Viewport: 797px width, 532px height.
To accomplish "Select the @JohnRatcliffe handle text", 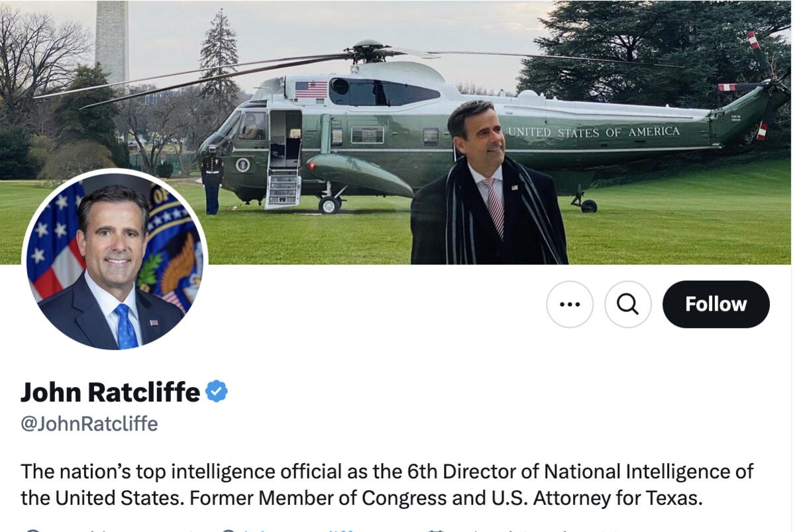I will click(89, 423).
